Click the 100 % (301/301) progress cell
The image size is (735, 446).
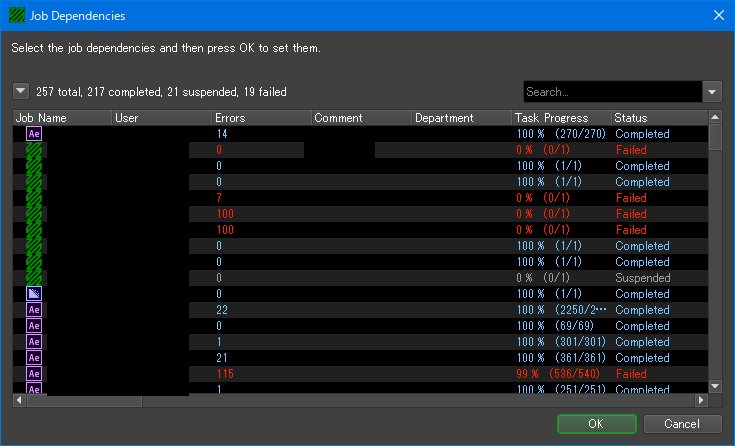[x=561, y=341]
